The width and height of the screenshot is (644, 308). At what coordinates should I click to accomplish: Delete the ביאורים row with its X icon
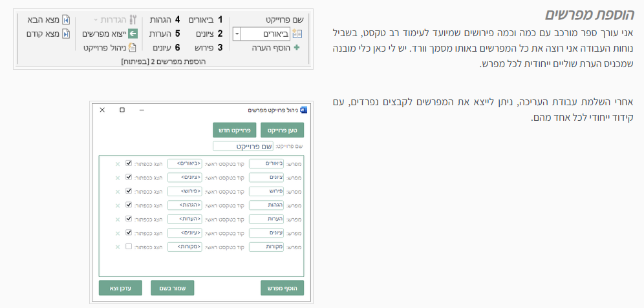click(x=118, y=164)
